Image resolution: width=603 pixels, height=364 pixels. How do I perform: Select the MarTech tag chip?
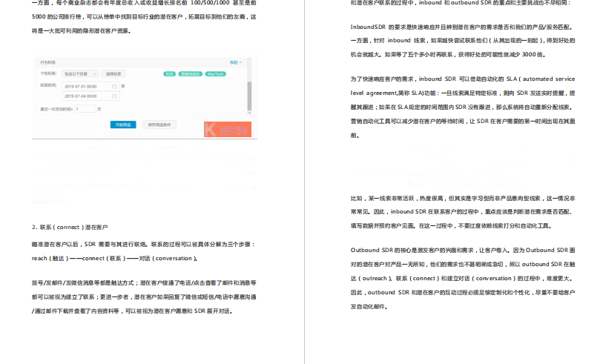pos(216,74)
